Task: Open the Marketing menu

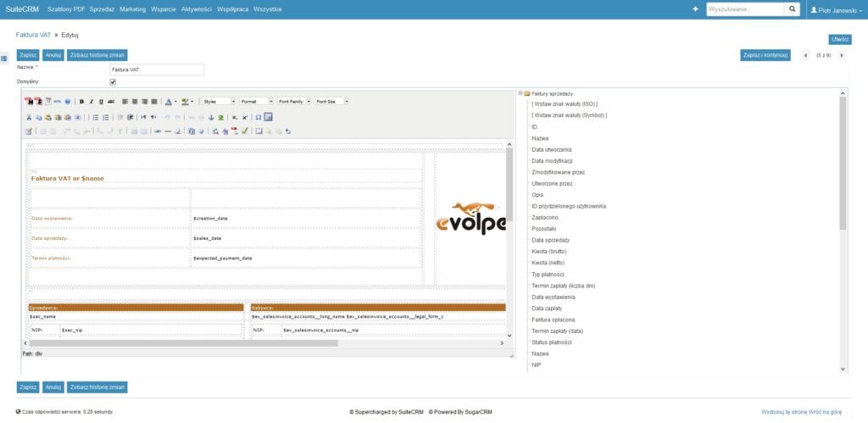Action: point(132,9)
